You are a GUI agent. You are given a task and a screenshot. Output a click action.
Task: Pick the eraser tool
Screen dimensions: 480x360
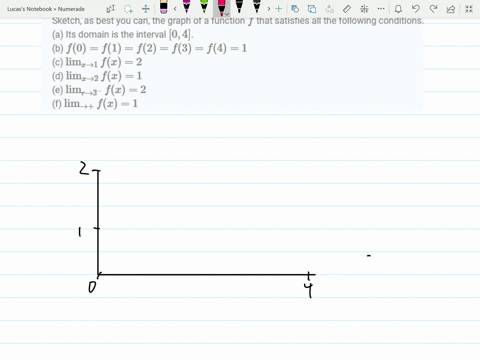163,7
